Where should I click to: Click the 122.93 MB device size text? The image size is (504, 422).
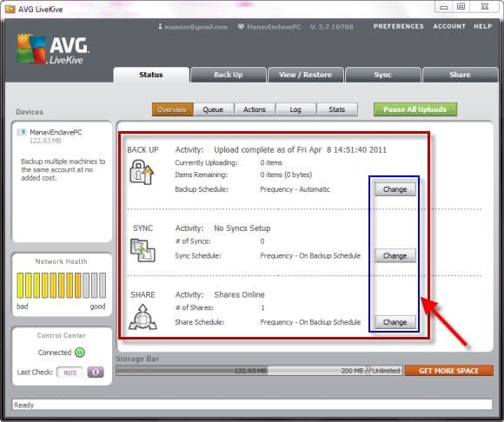pyautogui.click(x=45, y=141)
